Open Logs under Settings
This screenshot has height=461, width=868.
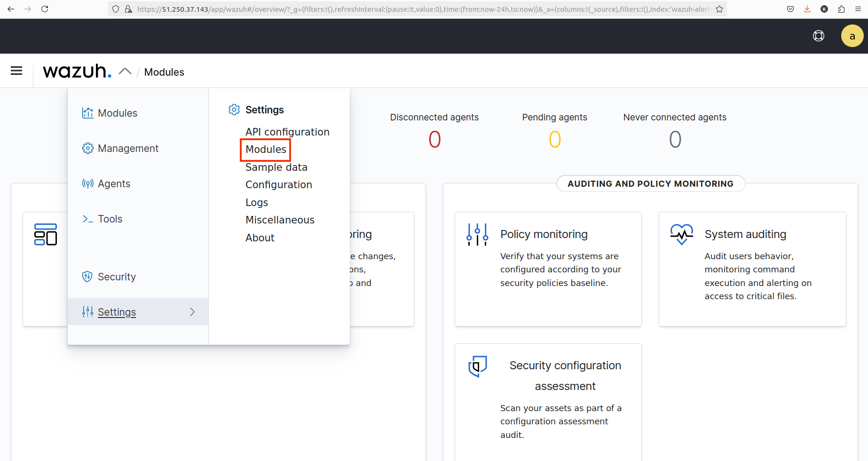pos(257,202)
